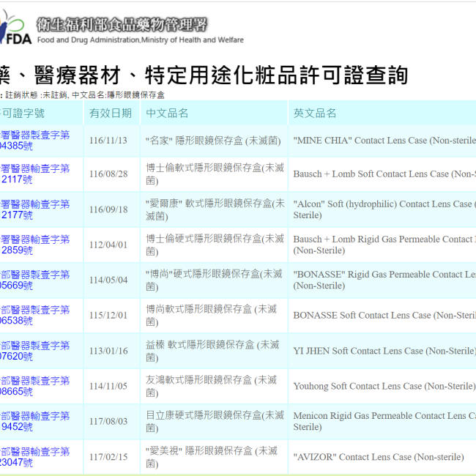476x476 pixels.
Task: Select expiry date 117/08/03
Action: pyautogui.click(x=108, y=421)
